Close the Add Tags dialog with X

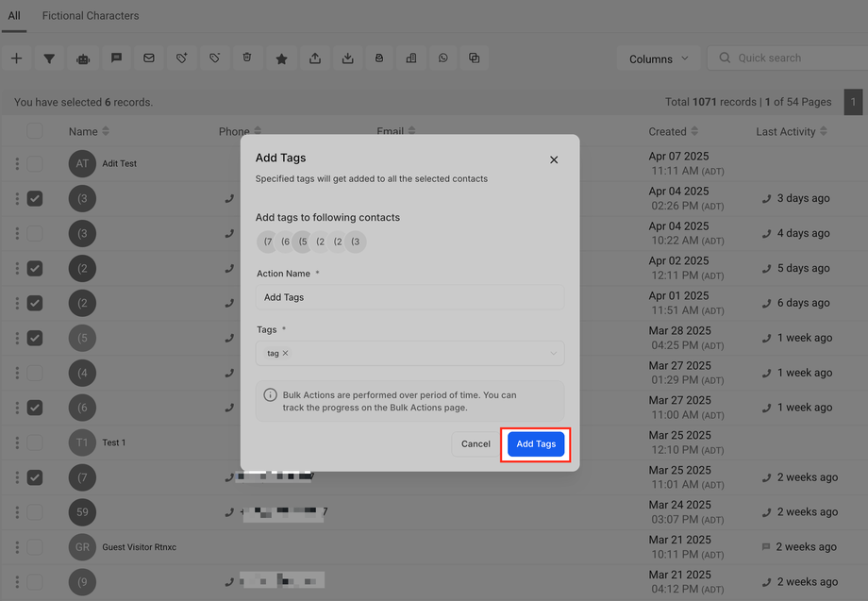554,160
